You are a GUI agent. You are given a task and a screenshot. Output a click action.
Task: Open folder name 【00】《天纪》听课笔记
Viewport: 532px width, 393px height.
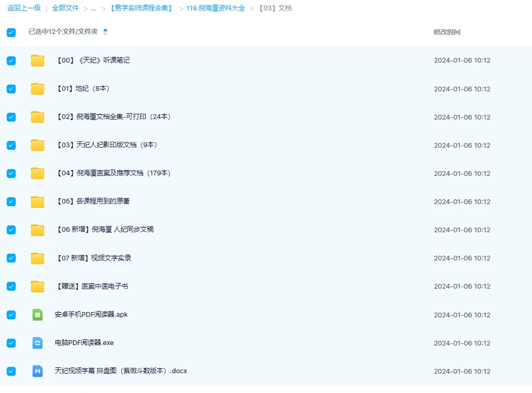coord(93,61)
